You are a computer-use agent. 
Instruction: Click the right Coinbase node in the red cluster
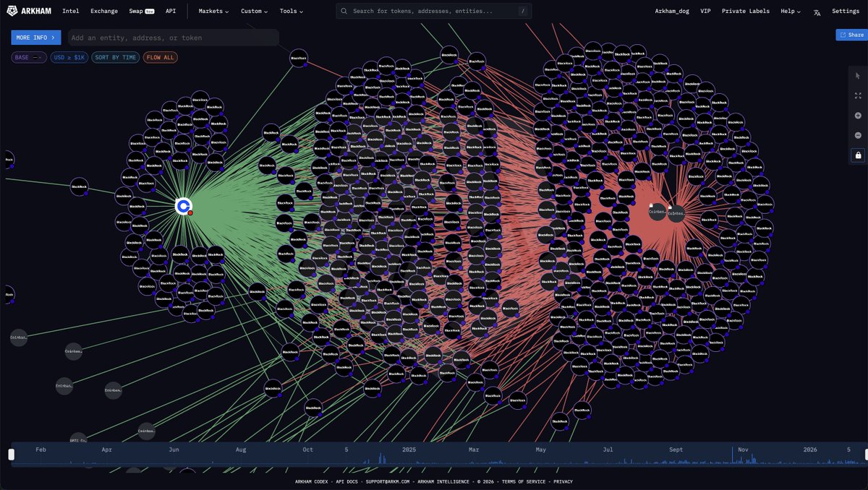pos(676,213)
